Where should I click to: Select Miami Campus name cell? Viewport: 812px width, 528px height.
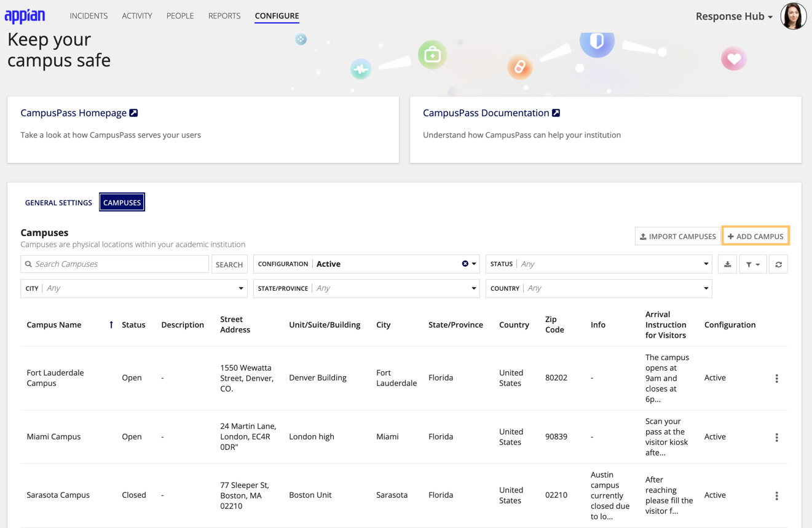point(53,437)
